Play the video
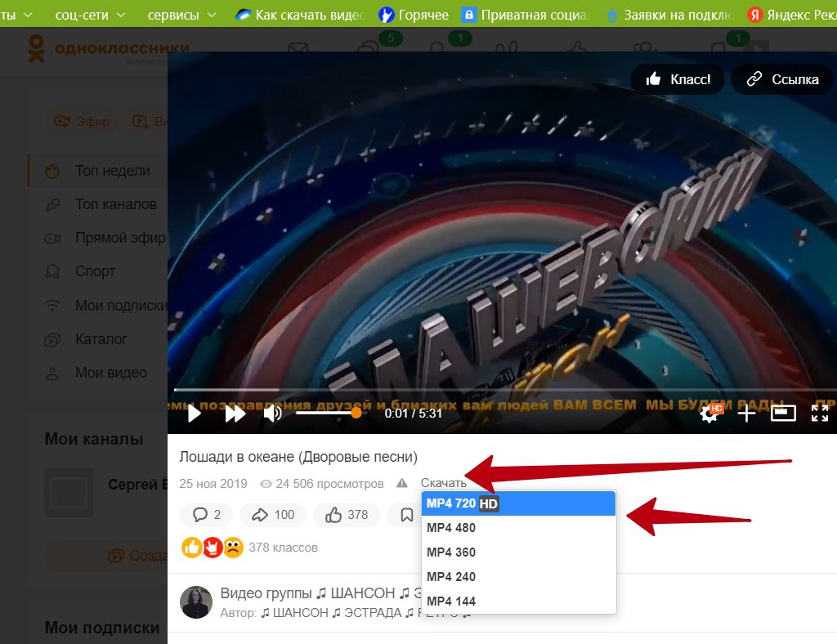 click(x=195, y=414)
